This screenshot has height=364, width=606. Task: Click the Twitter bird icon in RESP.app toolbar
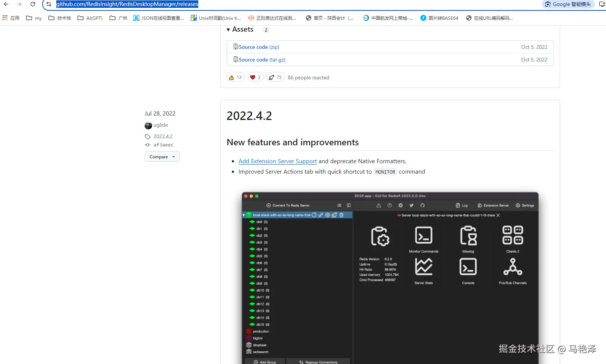[x=411, y=205]
